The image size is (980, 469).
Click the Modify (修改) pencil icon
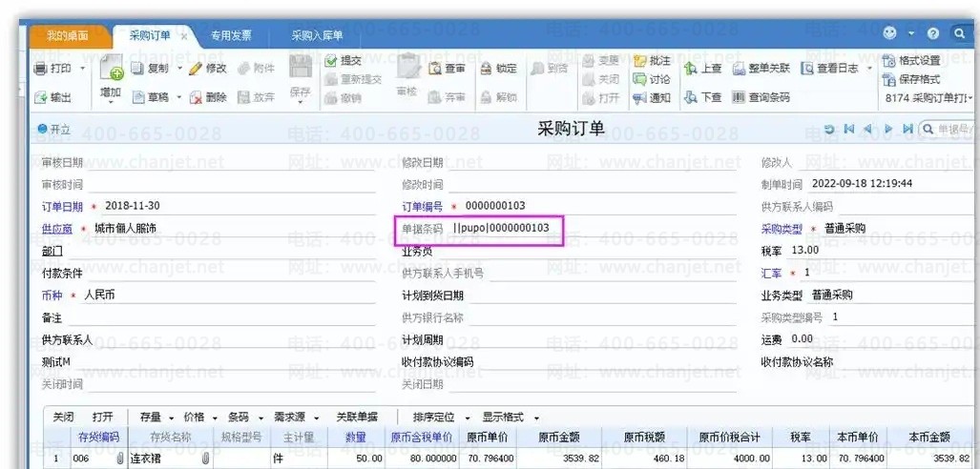pos(196,69)
